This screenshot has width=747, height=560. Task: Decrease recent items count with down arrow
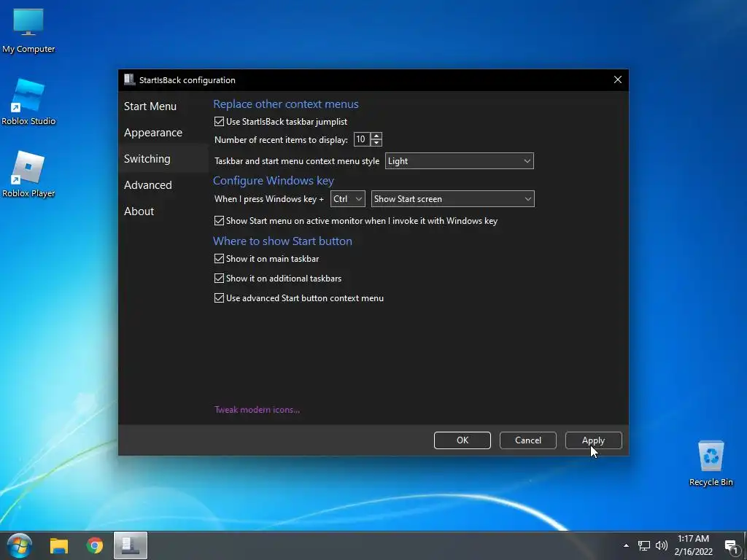(376, 143)
